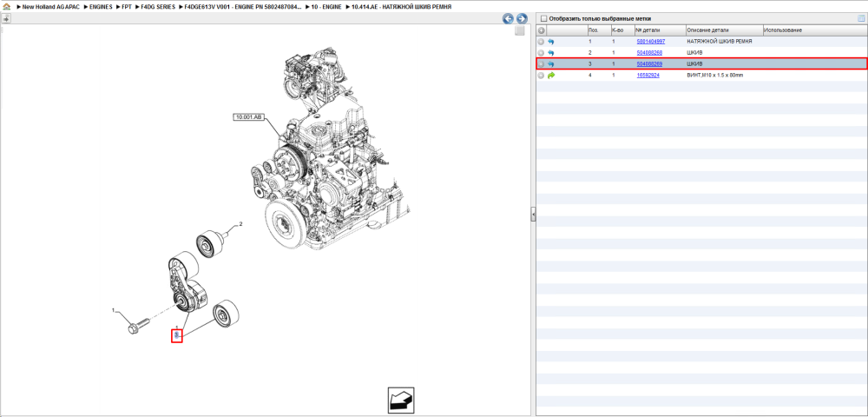
Task: Click the blue arrow icon in row 504088268
Action: click(551, 53)
